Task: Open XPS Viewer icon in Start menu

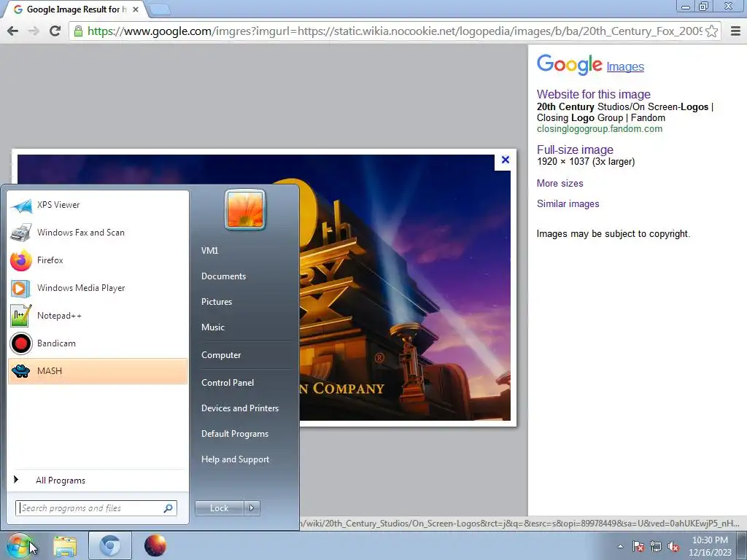Action: coord(21,205)
